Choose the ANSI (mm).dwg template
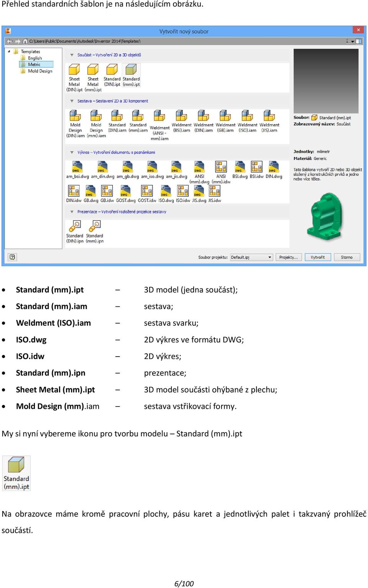 coord(199,172)
